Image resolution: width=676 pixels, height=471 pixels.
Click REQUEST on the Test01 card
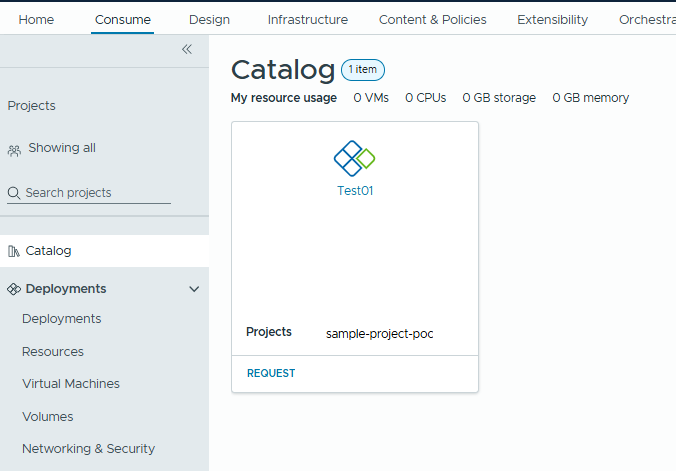click(x=271, y=373)
